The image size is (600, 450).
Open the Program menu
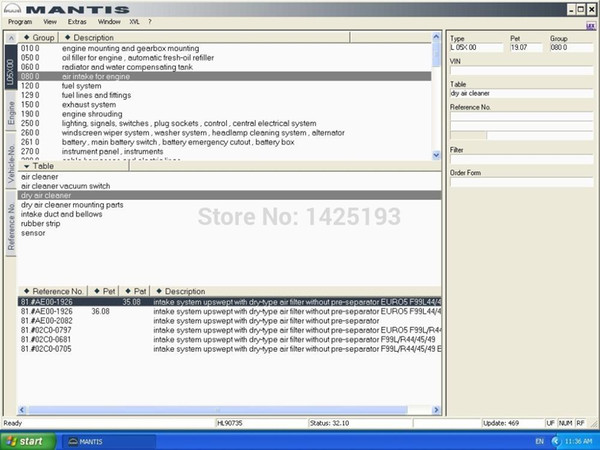coord(20,22)
